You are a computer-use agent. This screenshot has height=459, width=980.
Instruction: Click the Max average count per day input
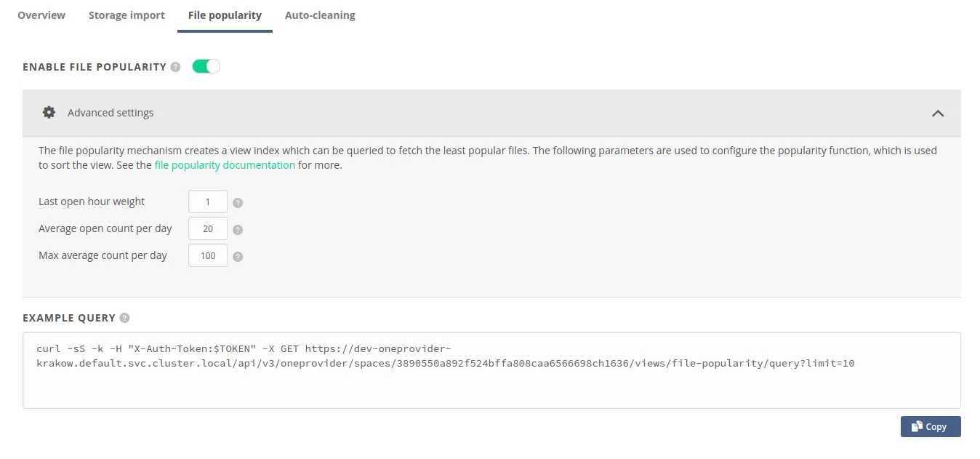207,256
